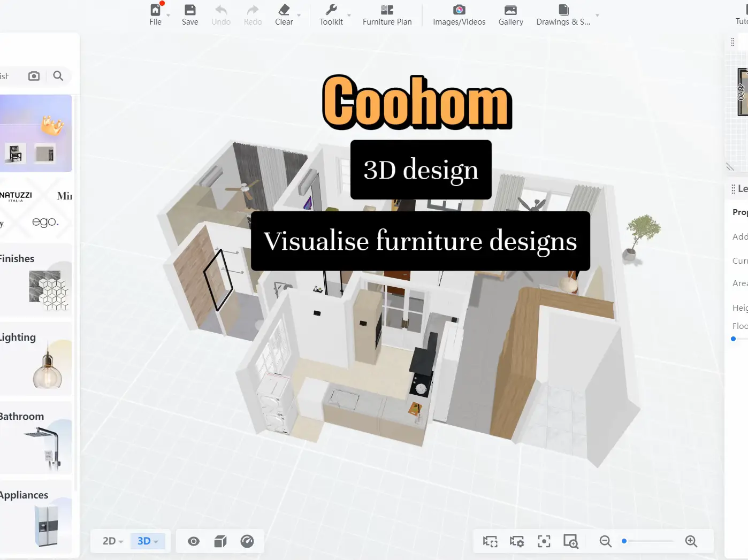This screenshot has height=560, width=748.
Task: Open the Gallery
Action: pos(510,14)
